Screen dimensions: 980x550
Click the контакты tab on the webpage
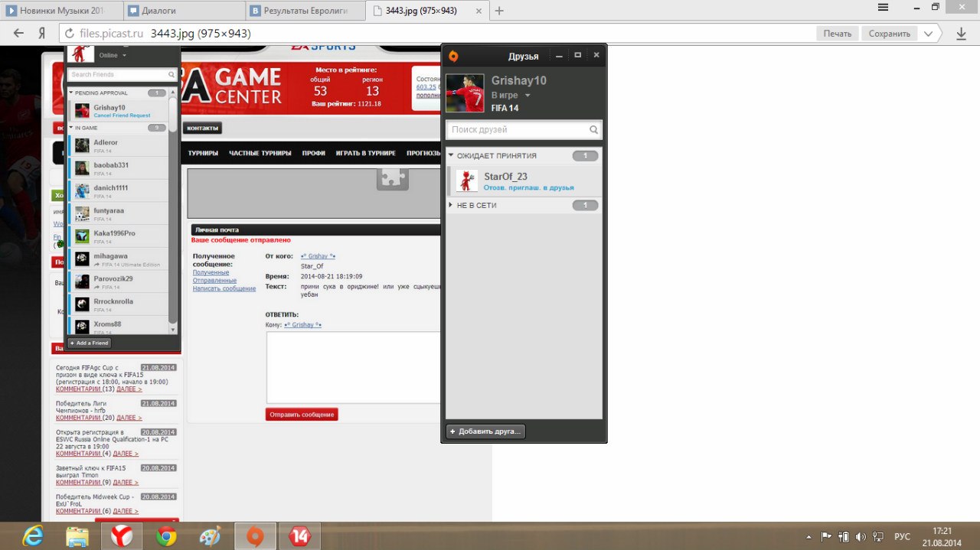click(x=203, y=128)
